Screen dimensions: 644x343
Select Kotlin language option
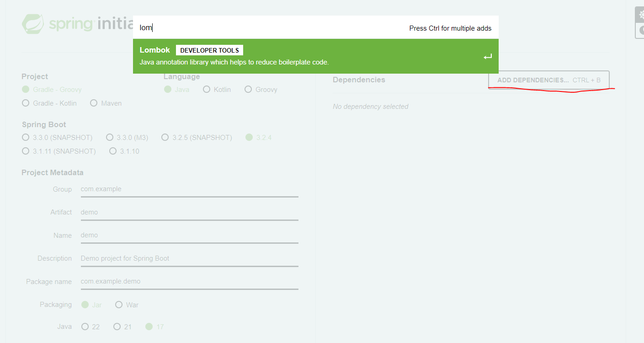tap(217, 90)
